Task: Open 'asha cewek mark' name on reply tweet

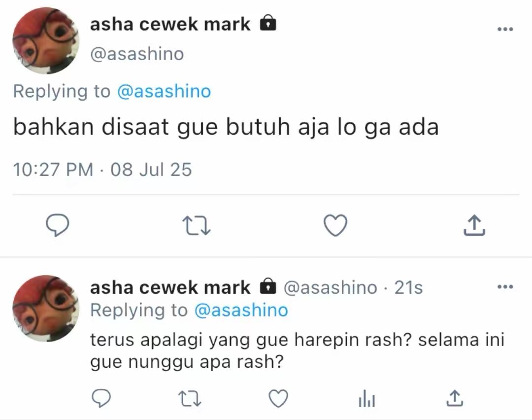Action: click(170, 287)
